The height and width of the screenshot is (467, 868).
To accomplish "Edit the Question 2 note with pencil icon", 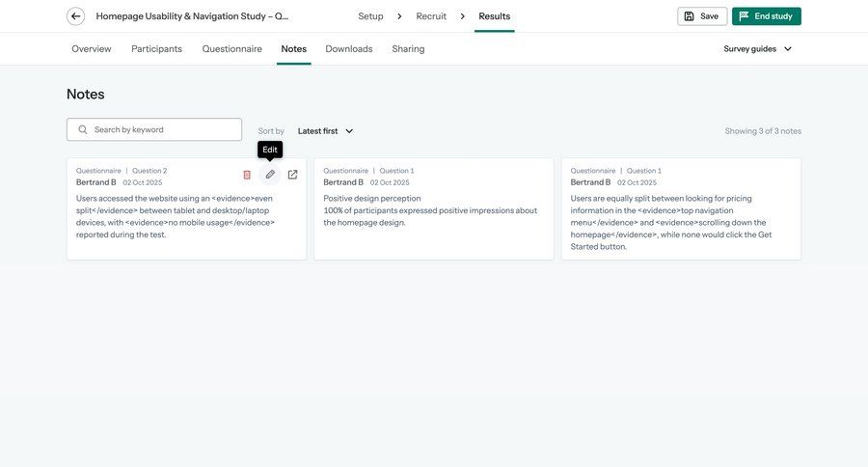I will [x=270, y=175].
